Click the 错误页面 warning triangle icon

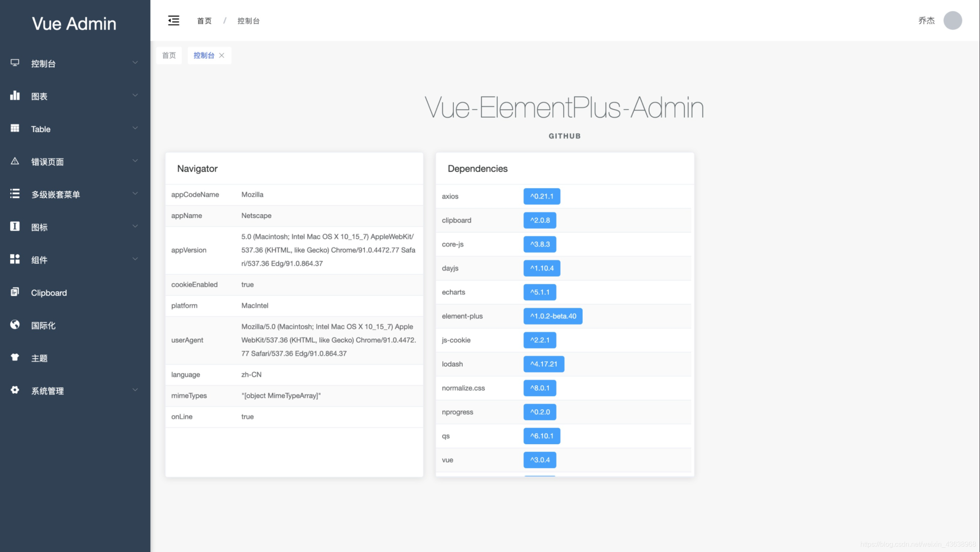coord(15,161)
